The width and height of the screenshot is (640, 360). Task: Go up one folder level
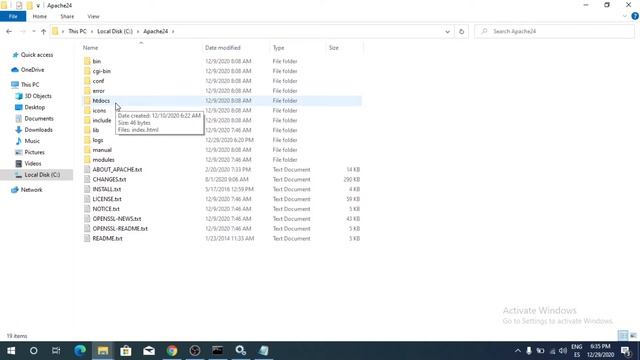click(x=43, y=31)
